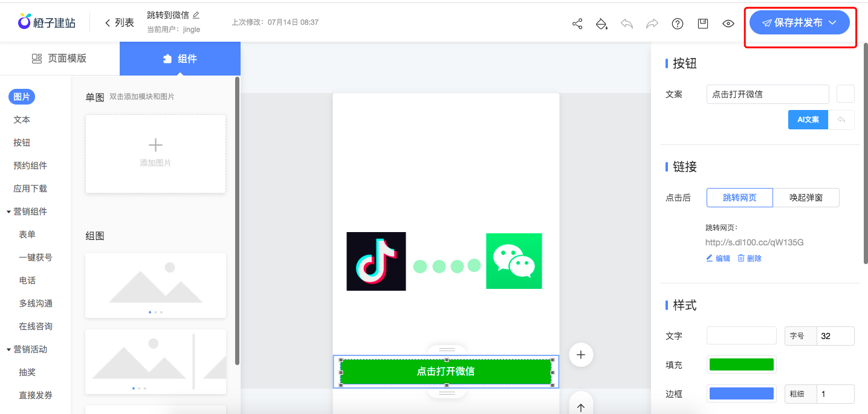Click 编辑 link under jump URL

(718, 259)
